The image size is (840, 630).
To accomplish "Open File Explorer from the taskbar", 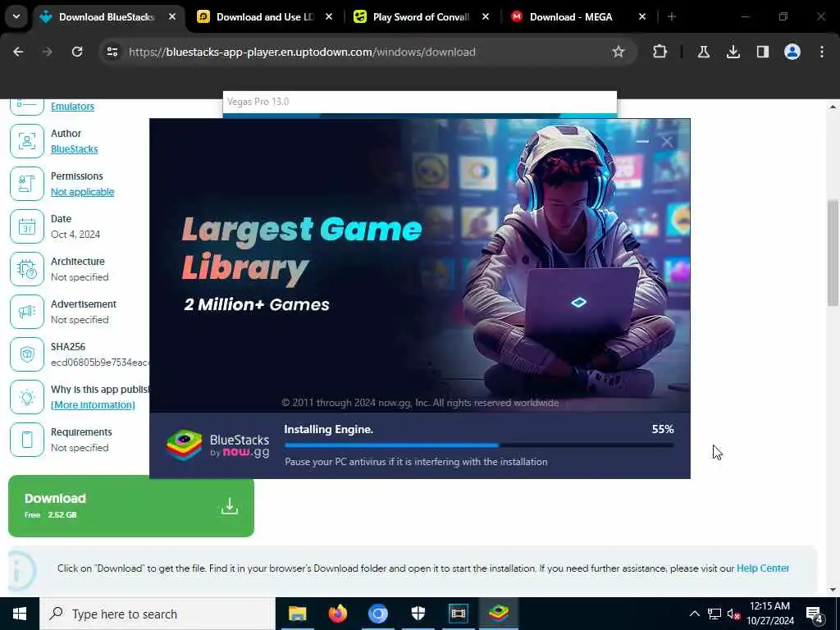I will pyautogui.click(x=297, y=614).
